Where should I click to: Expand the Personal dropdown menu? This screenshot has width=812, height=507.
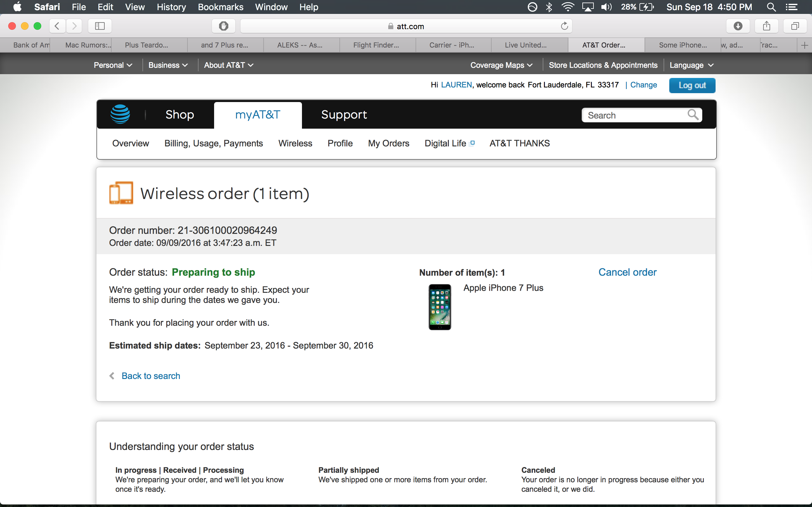[113, 65]
